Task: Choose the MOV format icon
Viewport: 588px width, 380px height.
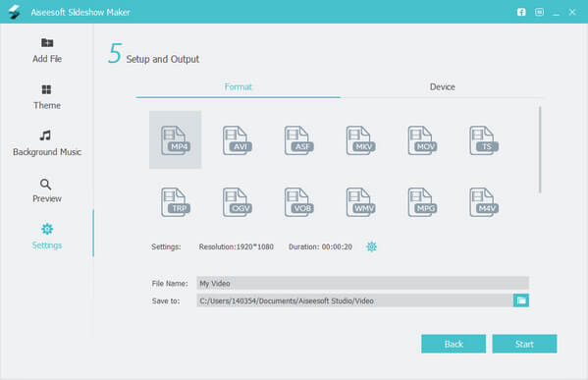Action: 422,140
